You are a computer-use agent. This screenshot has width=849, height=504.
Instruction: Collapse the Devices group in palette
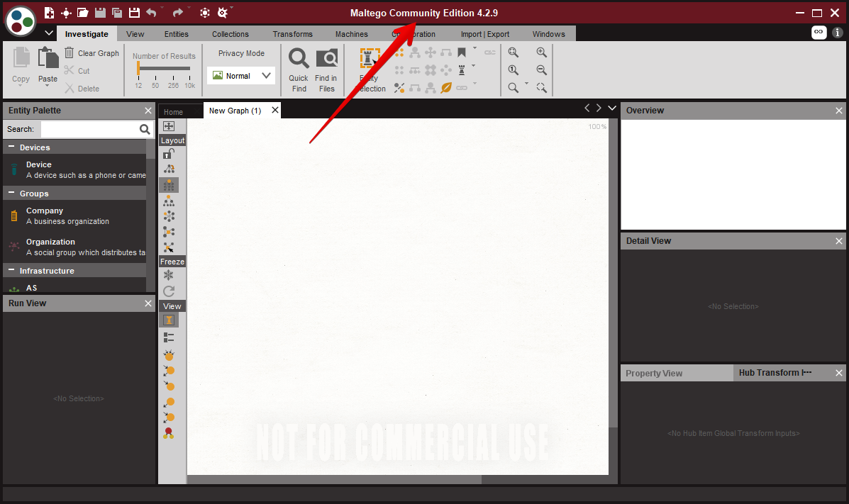[x=11, y=147]
